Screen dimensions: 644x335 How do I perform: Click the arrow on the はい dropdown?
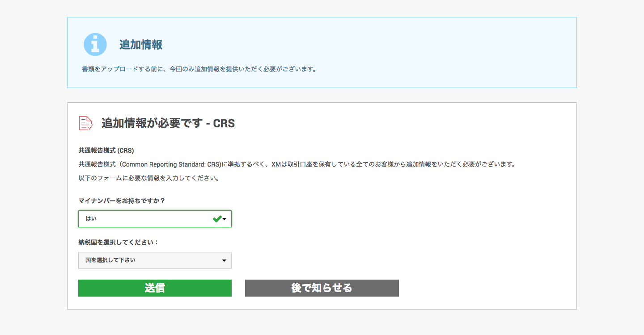tap(225, 219)
